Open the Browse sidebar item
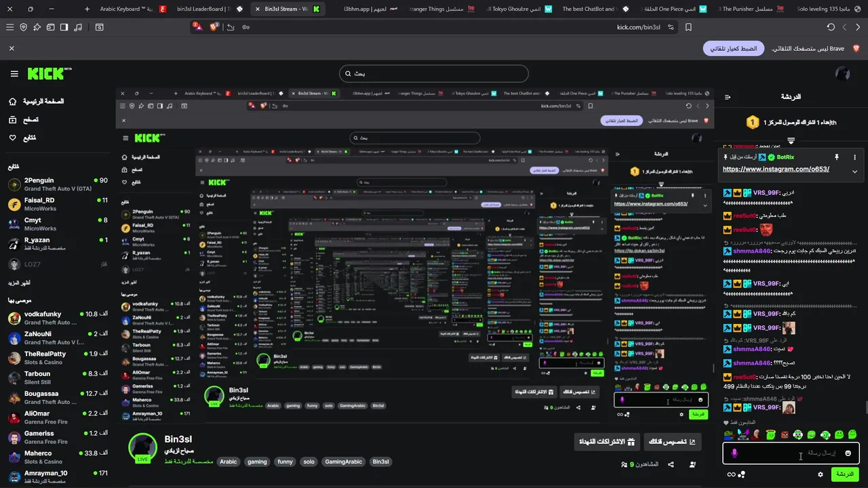Screen dimensions: 868x488 [23, 119]
